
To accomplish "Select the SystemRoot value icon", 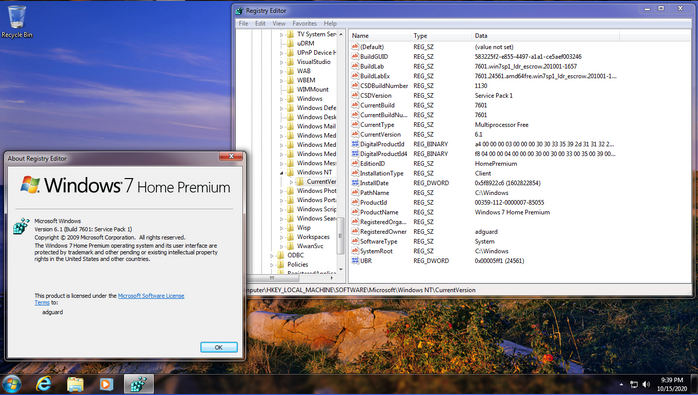I will [355, 251].
